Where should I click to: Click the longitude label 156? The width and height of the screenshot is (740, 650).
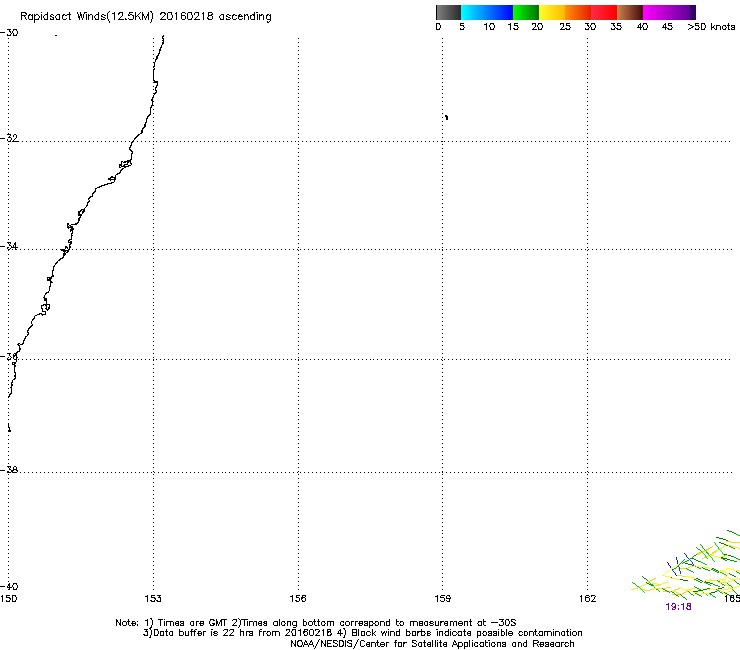(x=298, y=599)
